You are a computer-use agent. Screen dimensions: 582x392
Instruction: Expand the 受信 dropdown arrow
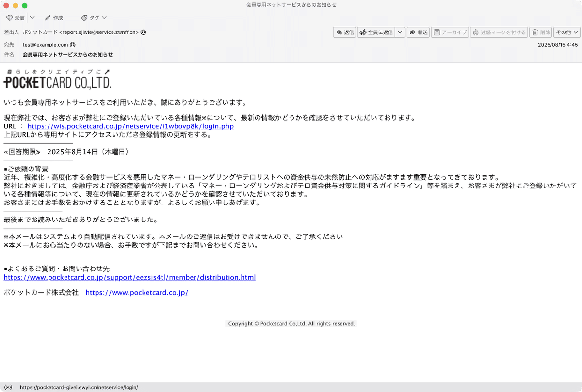pos(32,17)
